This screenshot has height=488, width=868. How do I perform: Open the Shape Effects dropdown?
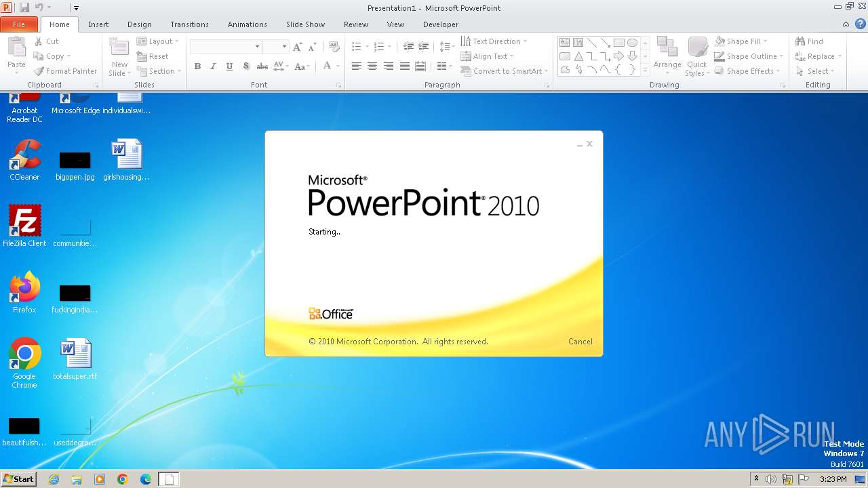point(747,71)
